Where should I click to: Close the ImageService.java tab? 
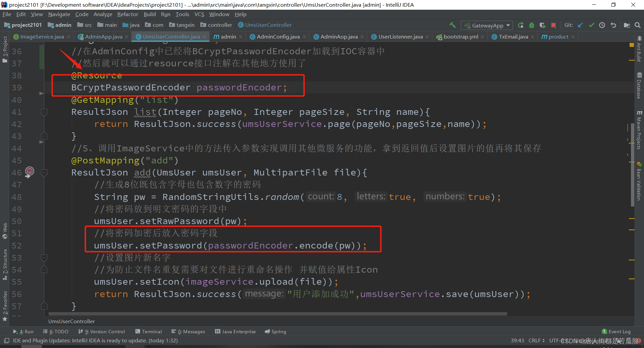68,37
